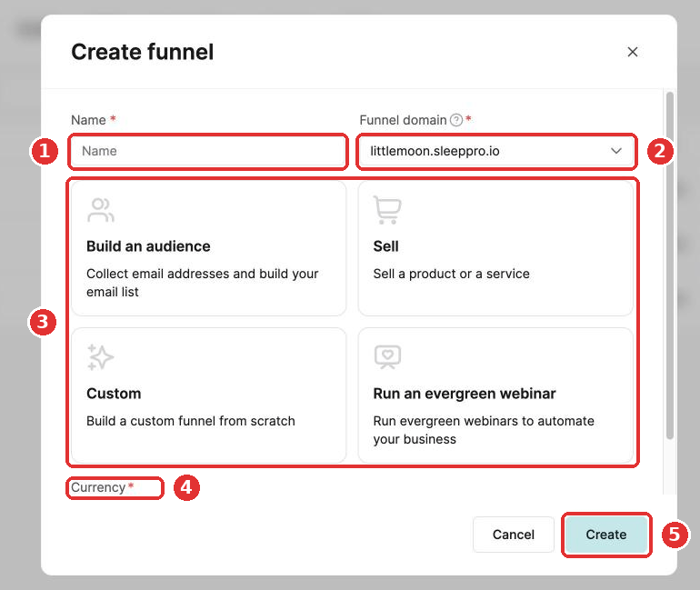Close the Create funnel dialog

632,52
